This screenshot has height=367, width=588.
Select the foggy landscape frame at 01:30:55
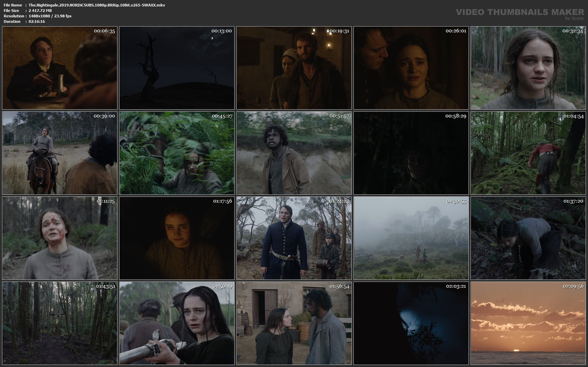coord(411,238)
